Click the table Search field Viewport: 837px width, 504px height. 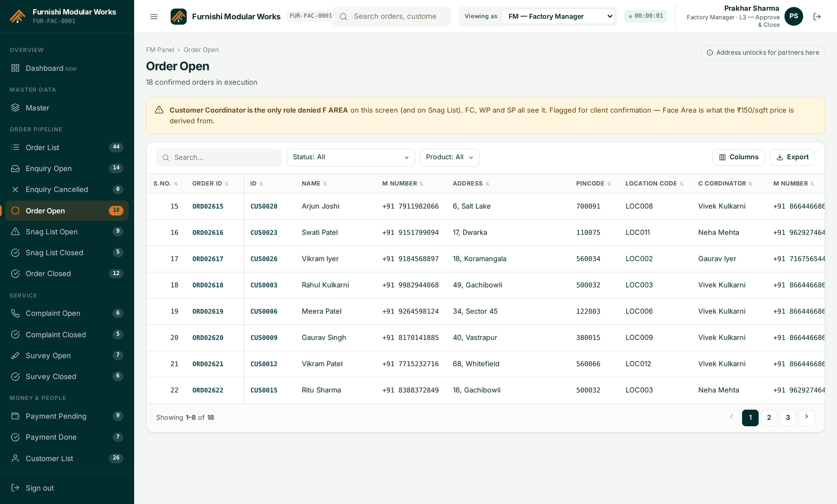pos(219,158)
